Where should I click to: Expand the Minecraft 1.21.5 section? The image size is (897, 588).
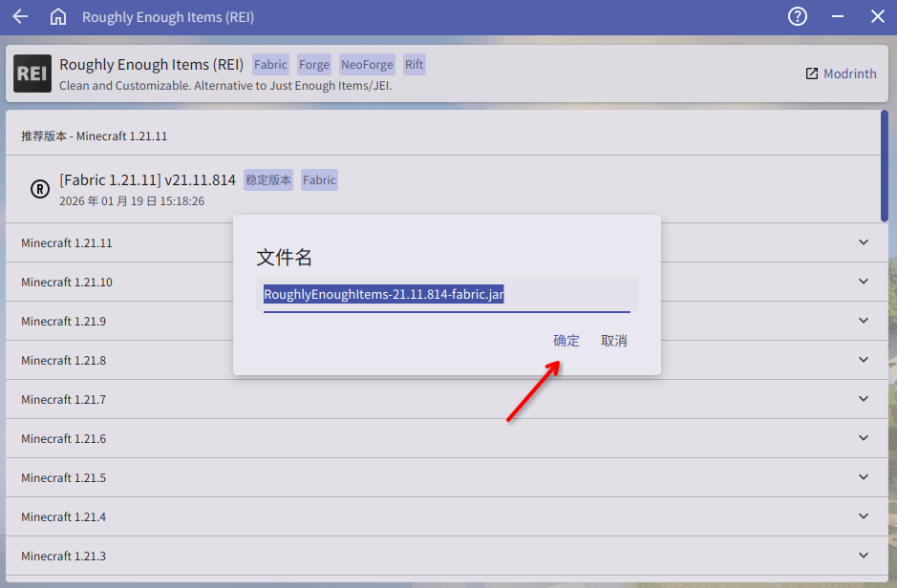tap(864, 478)
